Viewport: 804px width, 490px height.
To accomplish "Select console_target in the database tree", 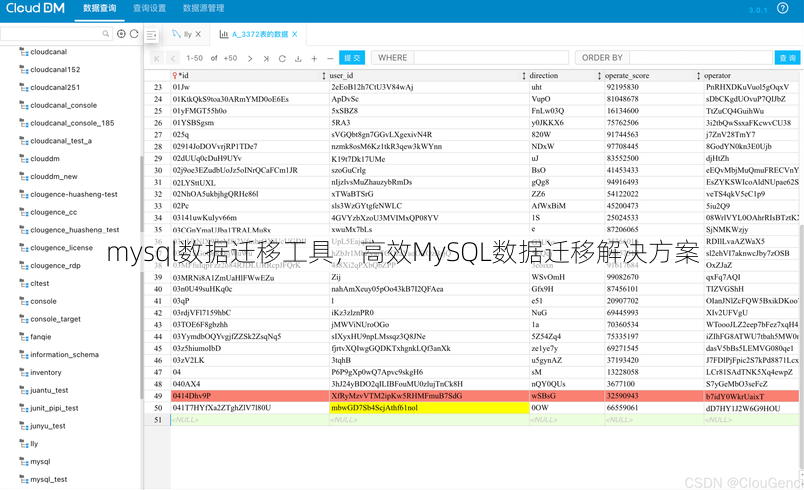I will pyautogui.click(x=55, y=319).
